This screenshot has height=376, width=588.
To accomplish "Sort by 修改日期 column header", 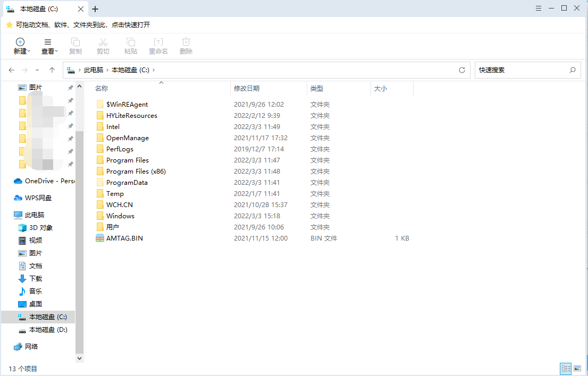I will coord(247,89).
